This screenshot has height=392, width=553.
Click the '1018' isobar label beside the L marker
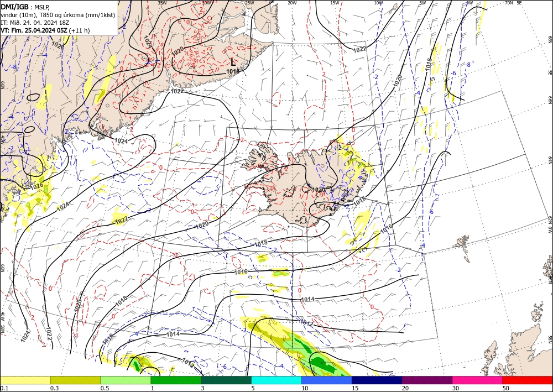click(x=233, y=71)
